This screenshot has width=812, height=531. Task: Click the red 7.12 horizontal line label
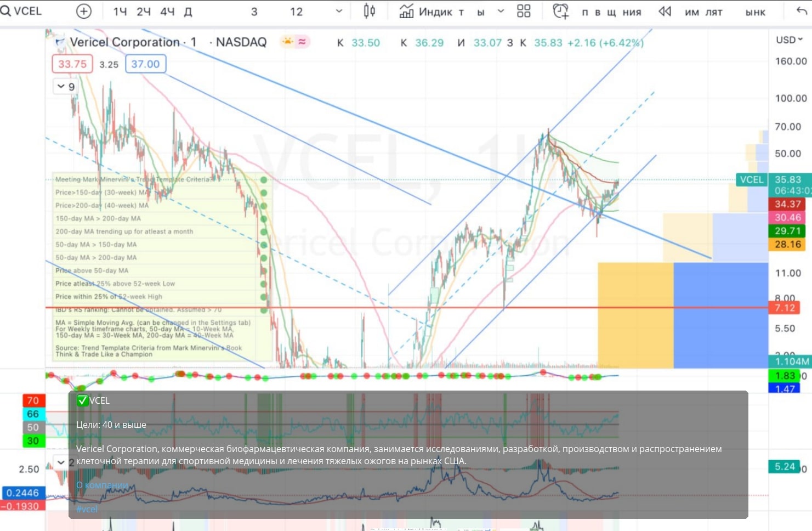[x=785, y=308]
